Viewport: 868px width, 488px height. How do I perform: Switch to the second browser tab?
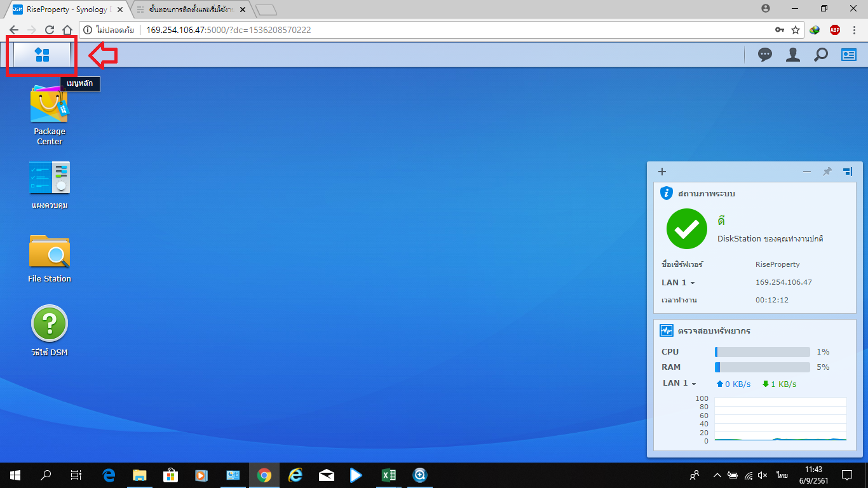pyautogui.click(x=191, y=10)
